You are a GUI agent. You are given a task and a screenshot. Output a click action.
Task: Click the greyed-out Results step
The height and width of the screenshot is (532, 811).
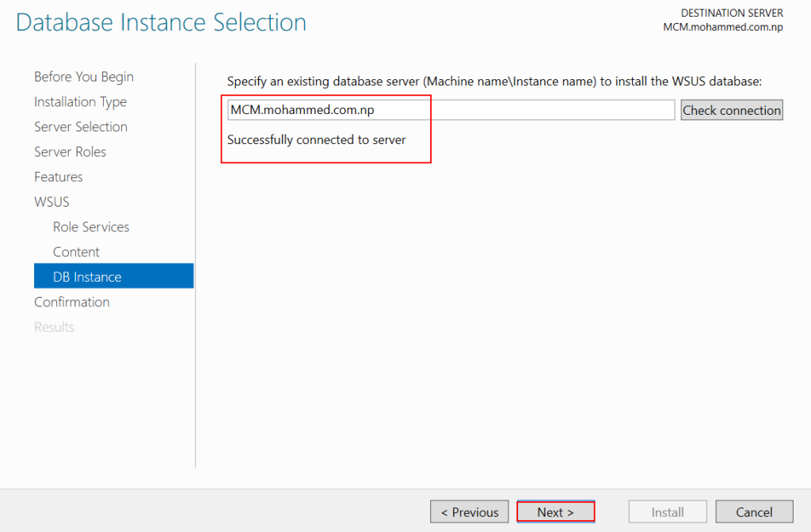point(54,327)
